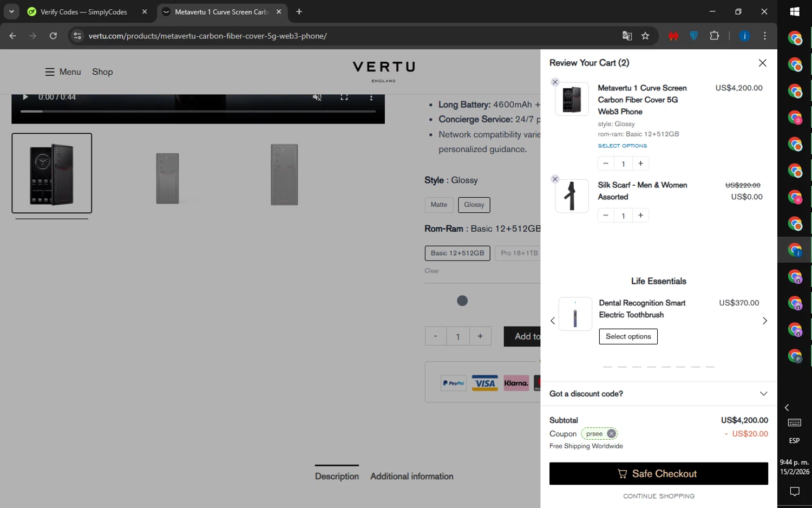Show next Life Essentials item
Viewport: 812px width, 508px height.
(765, 321)
